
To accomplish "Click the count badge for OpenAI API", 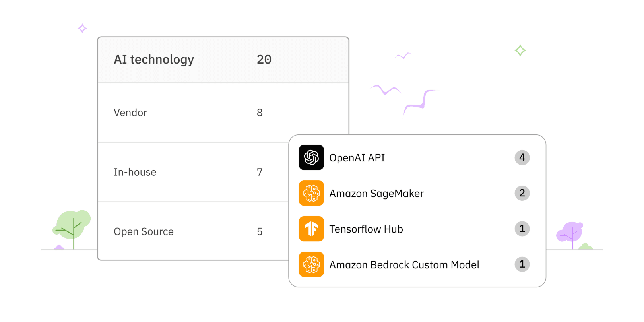I will 522,157.
